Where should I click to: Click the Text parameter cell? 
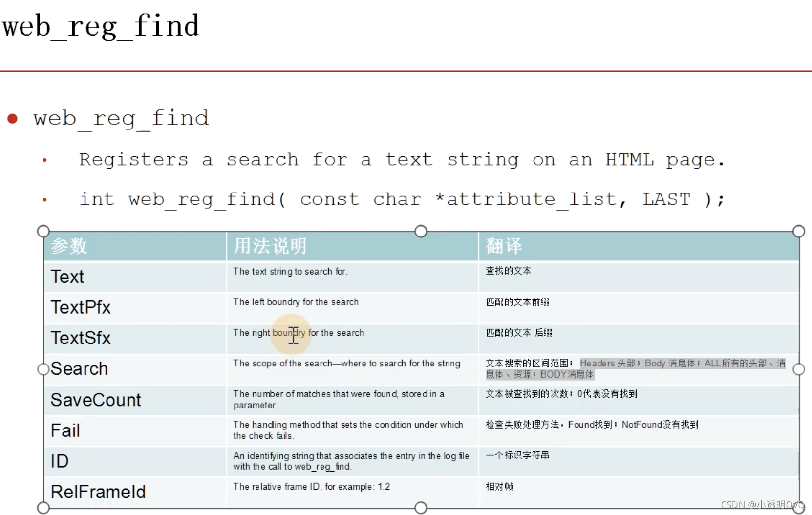coord(135,277)
